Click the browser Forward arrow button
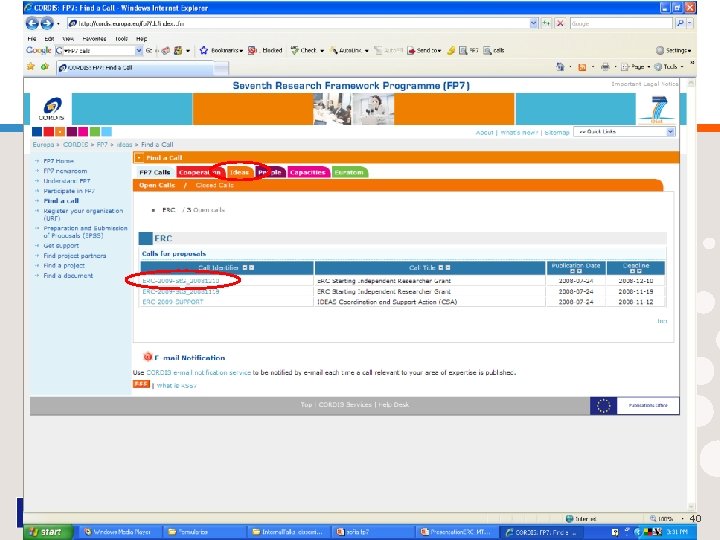The height and width of the screenshot is (540, 720). pyautogui.click(x=47, y=23)
